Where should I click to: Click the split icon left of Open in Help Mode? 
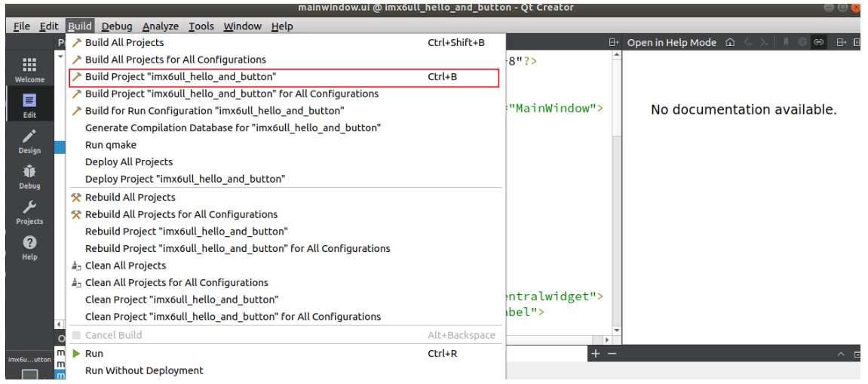[614, 42]
